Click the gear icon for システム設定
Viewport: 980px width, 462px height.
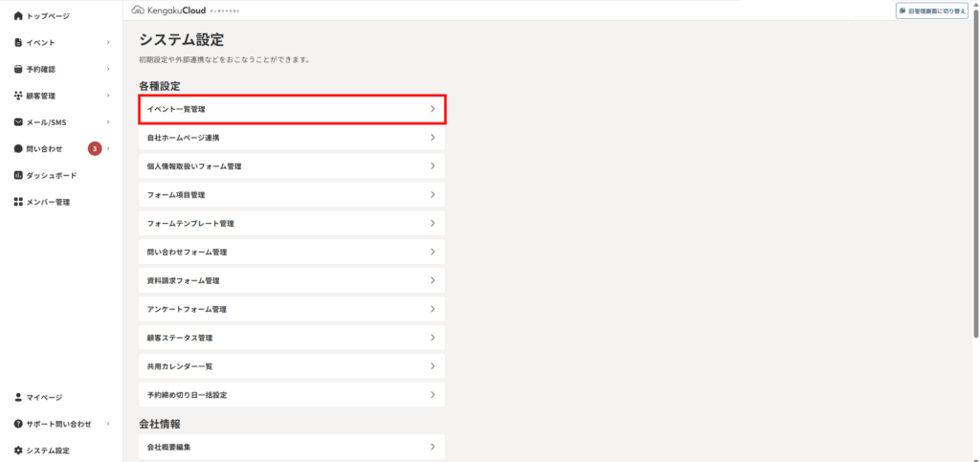coord(18,451)
